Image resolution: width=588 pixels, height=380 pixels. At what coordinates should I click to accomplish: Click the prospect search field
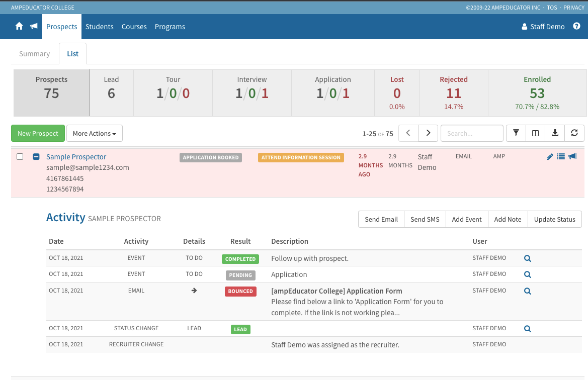471,133
